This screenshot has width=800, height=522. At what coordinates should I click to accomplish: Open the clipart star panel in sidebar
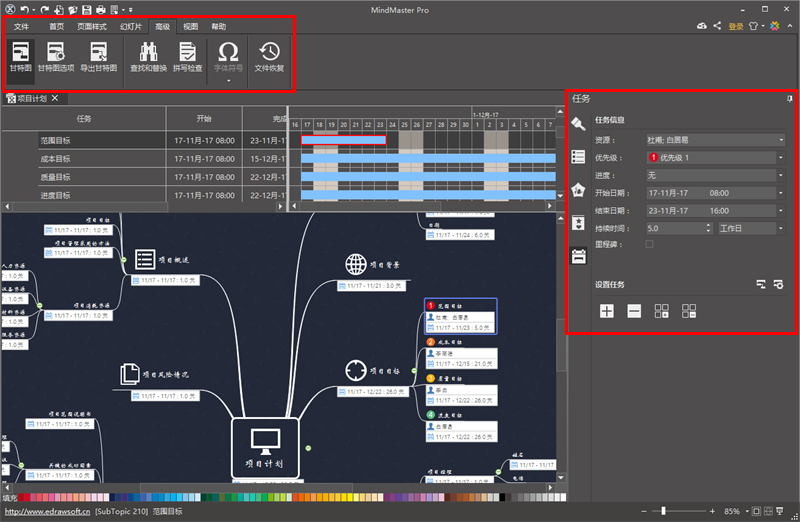(x=578, y=222)
